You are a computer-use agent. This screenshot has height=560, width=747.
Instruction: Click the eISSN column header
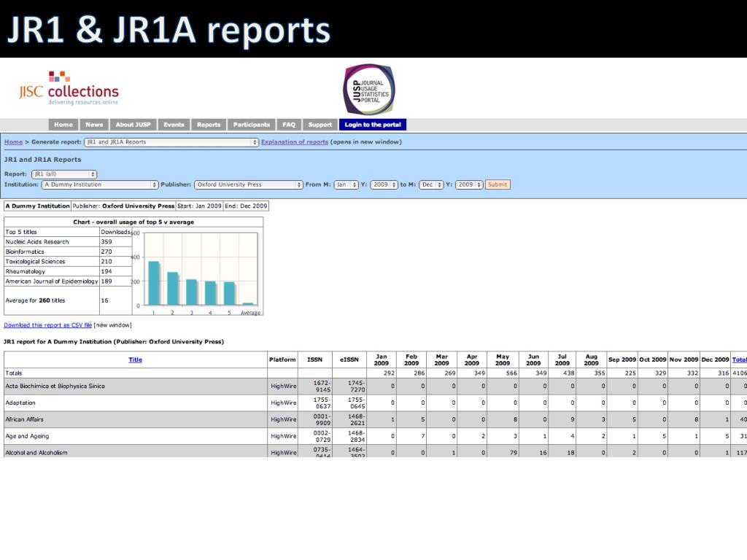[x=349, y=360]
